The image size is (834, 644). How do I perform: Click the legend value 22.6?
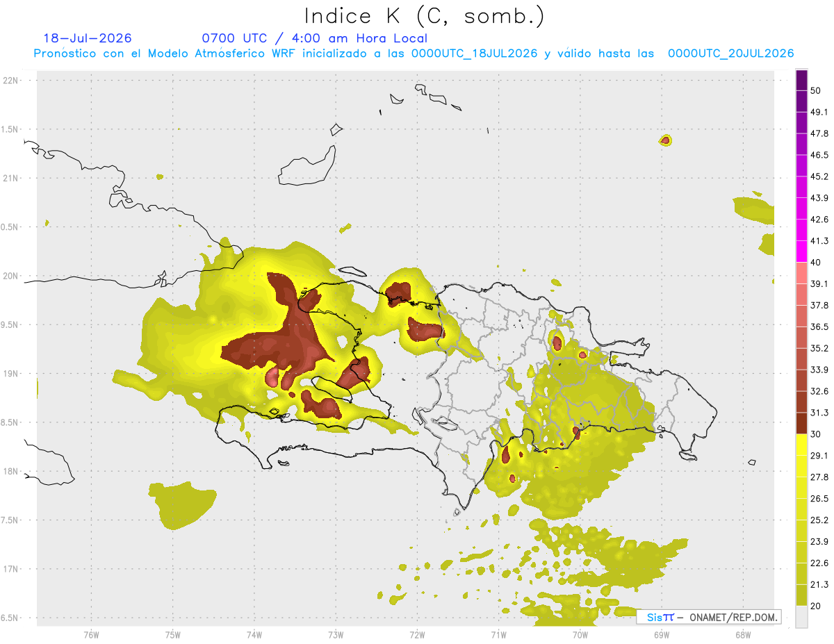point(819,563)
